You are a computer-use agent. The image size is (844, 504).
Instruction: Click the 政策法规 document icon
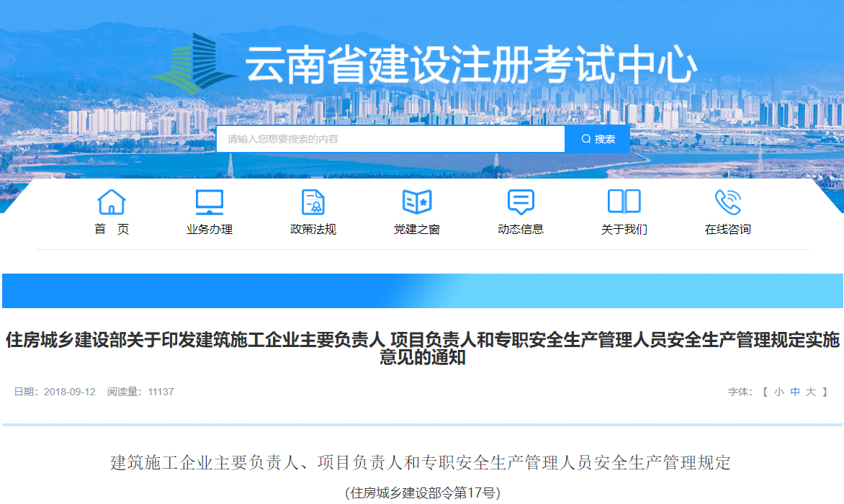pyautogui.click(x=313, y=202)
